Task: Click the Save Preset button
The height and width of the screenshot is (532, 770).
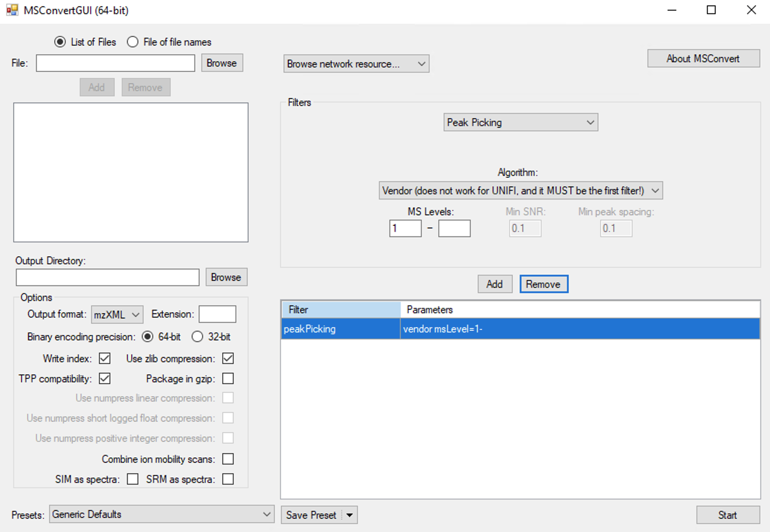Action: pyautogui.click(x=311, y=515)
